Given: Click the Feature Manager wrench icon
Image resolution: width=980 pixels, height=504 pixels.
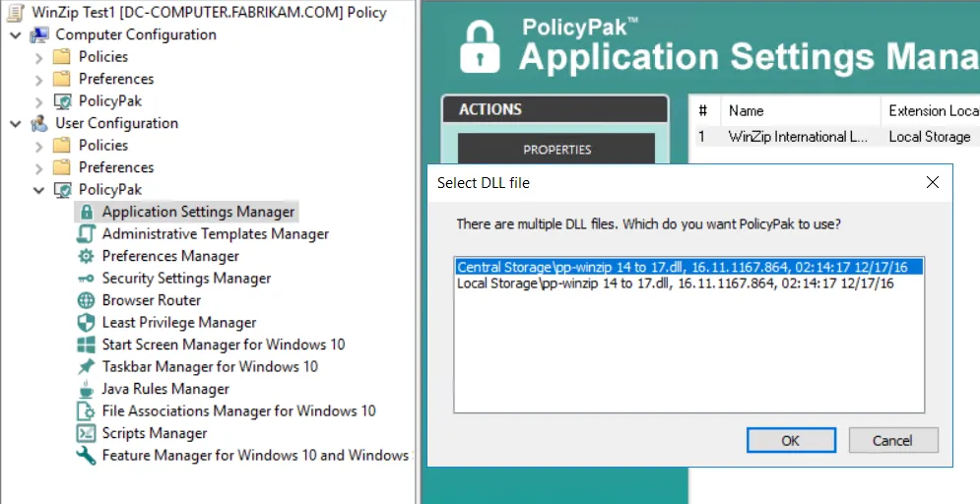Looking at the screenshot, I should pos(86,456).
